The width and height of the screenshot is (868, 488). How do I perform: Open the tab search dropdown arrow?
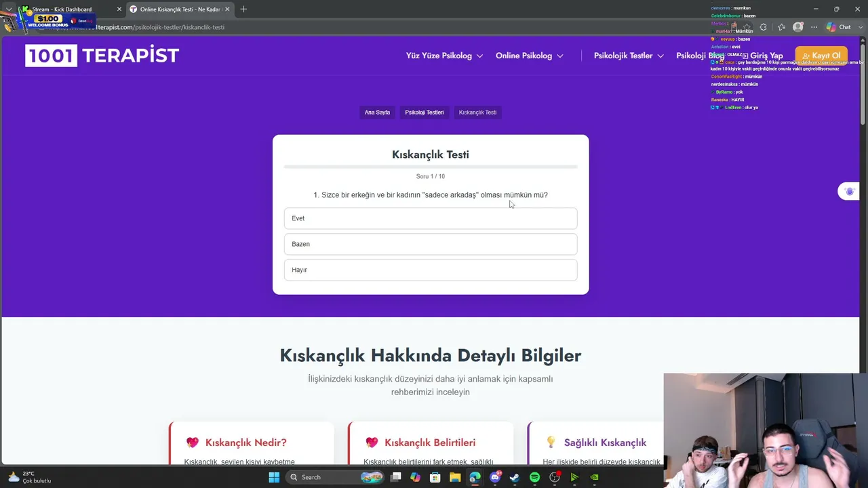9,9
